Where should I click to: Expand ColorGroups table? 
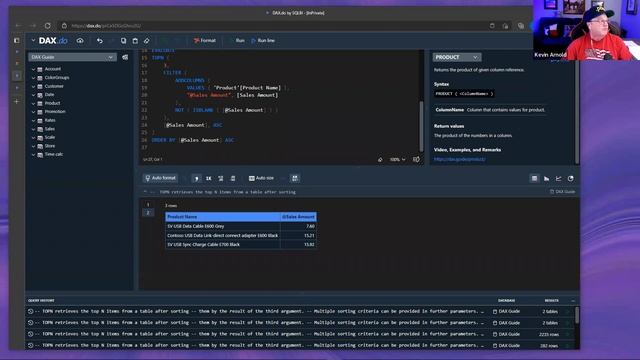click(x=33, y=78)
